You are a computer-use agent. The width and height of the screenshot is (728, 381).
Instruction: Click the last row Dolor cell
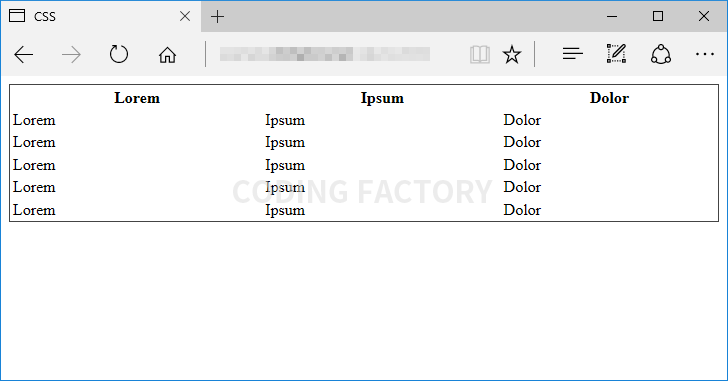click(x=522, y=210)
